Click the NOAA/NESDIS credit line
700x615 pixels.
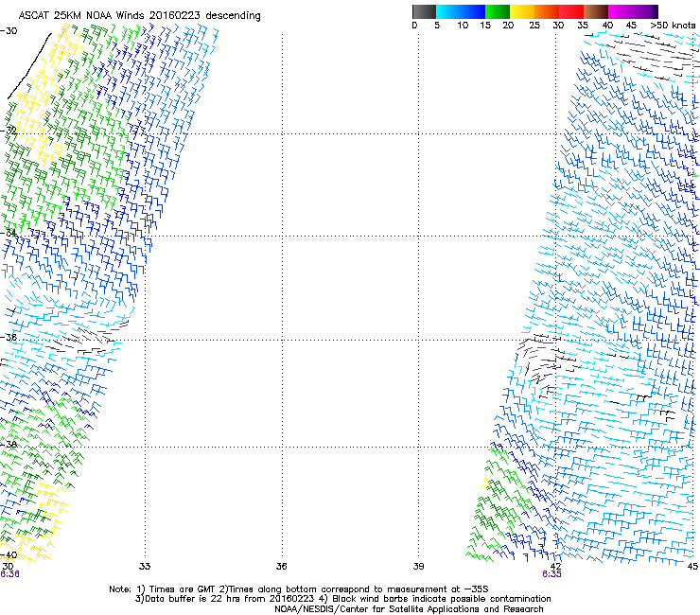[409, 609]
